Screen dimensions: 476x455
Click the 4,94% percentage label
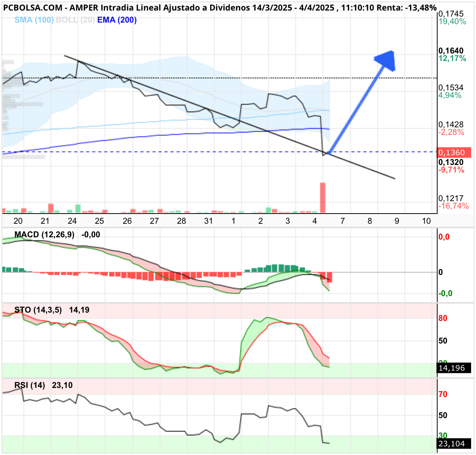coord(450,95)
